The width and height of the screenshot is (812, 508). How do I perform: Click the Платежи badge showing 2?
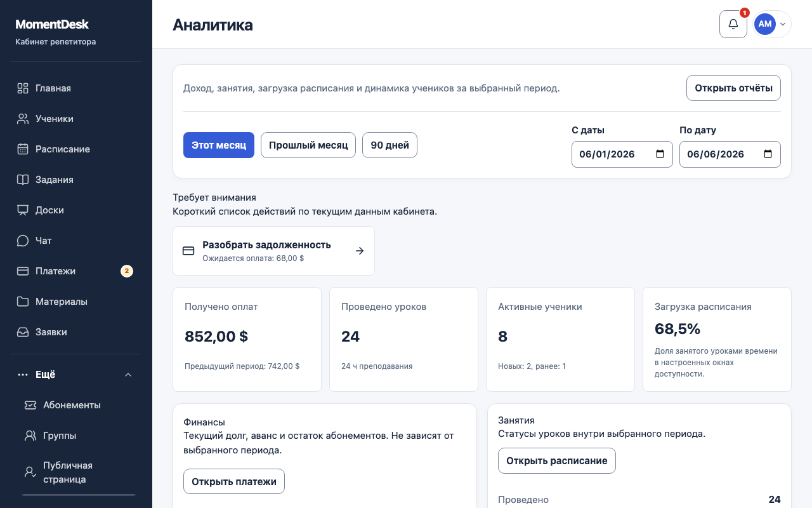pyautogui.click(x=127, y=271)
